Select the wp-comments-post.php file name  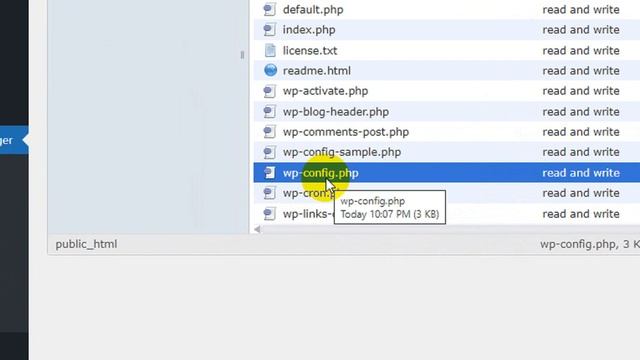[x=346, y=132]
